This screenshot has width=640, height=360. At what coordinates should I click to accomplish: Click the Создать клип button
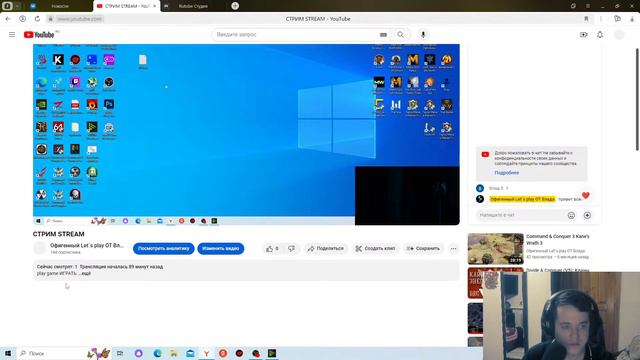[376, 248]
